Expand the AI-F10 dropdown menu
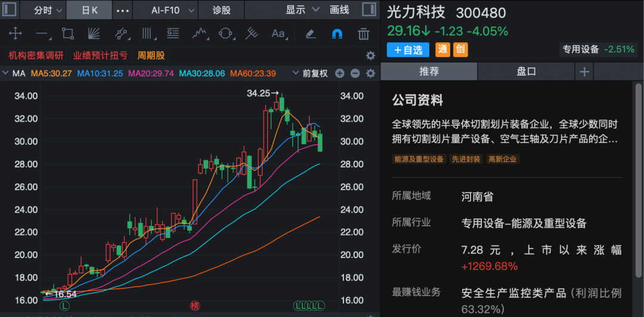Screen dimensions: 644x317 click(173, 10)
